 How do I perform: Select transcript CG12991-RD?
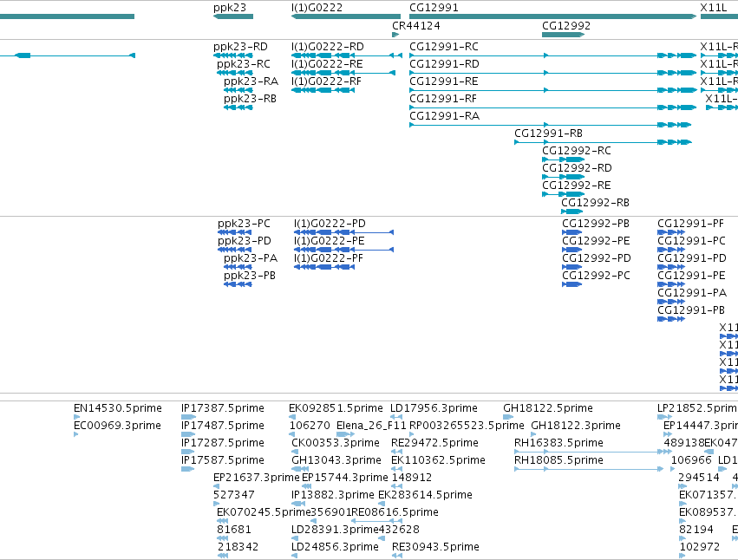coord(553,73)
